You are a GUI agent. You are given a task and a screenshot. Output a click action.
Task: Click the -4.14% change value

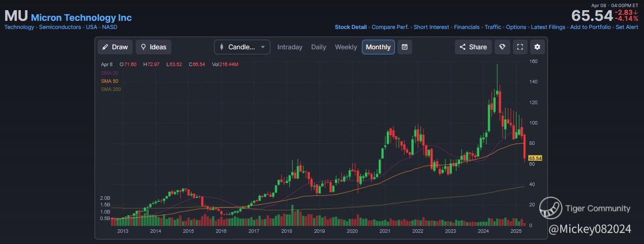(627, 18)
